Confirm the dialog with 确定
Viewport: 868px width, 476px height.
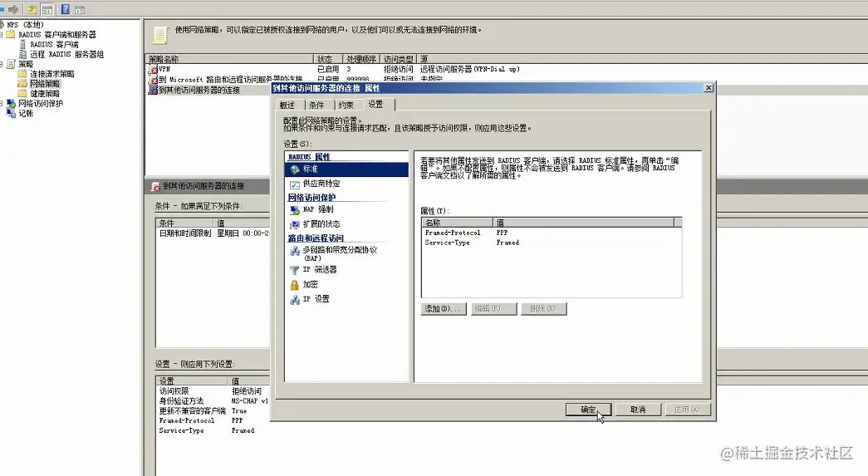[x=588, y=410]
